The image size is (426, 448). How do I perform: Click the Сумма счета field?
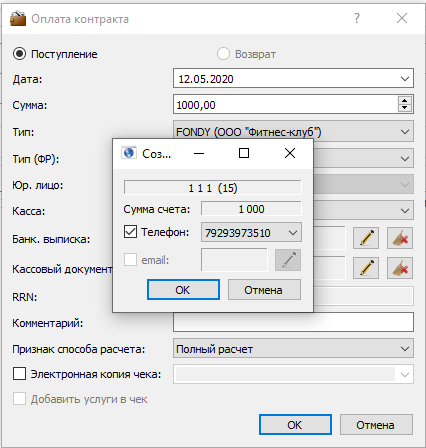[x=251, y=209]
